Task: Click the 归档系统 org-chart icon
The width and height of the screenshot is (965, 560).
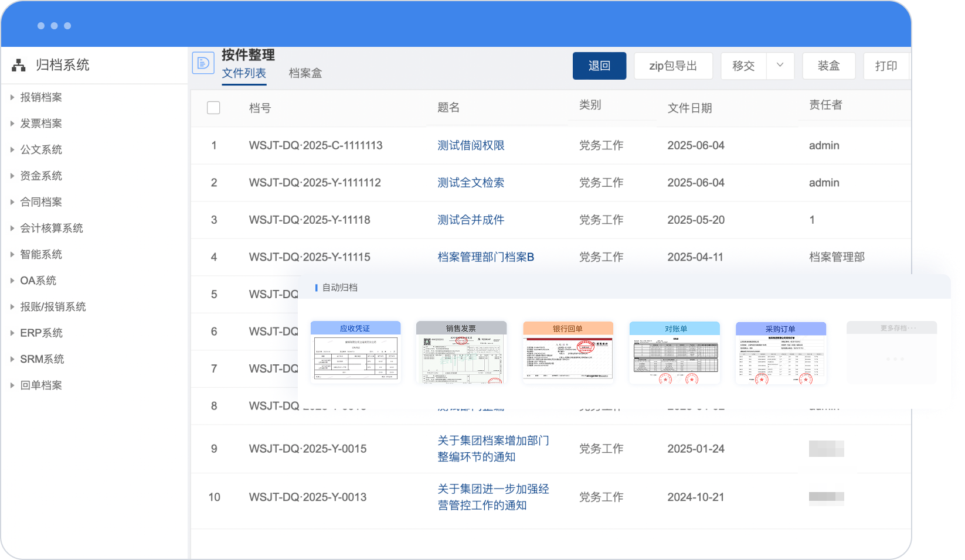Action: pyautogui.click(x=19, y=65)
